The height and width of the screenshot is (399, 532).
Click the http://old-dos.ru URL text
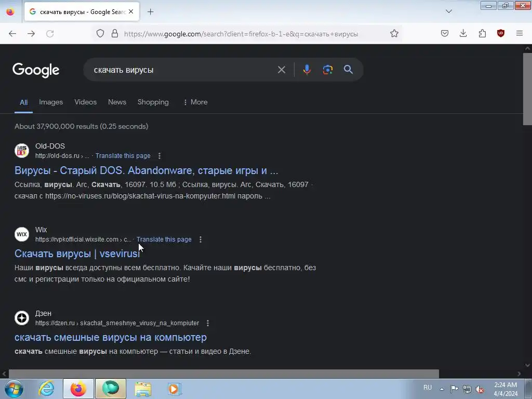(x=62, y=156)
